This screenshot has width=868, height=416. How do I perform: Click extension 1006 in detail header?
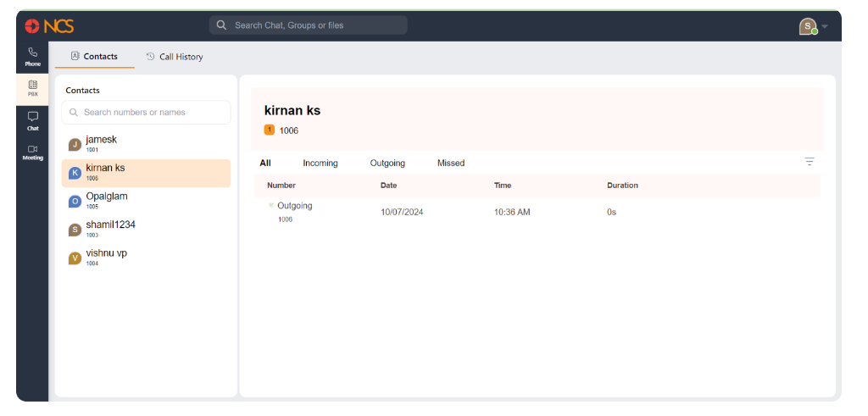288,130
